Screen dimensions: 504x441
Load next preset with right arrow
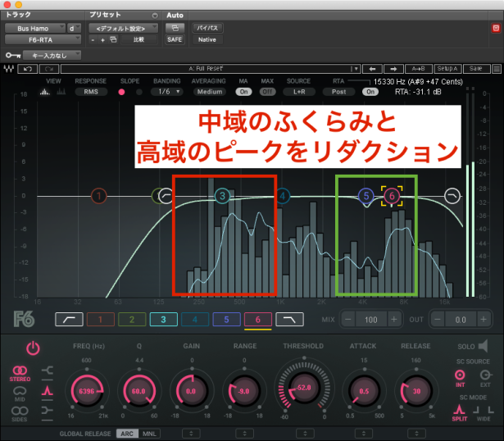[393, 69]
